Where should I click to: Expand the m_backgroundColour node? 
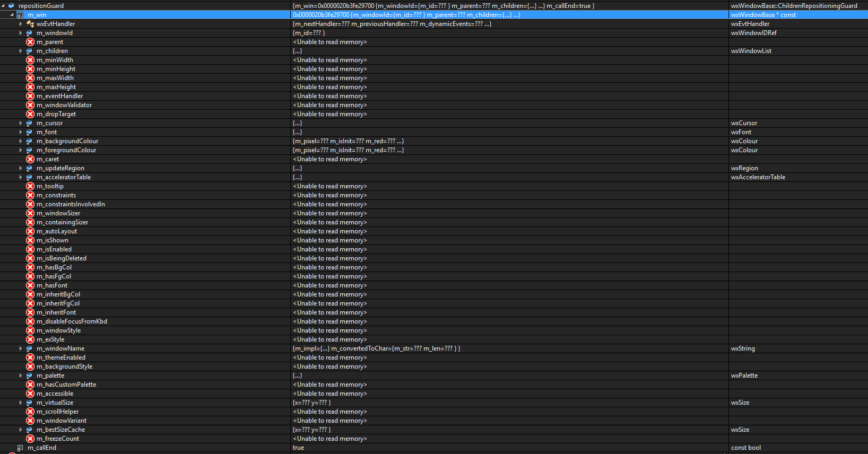(x=21, y=141)
